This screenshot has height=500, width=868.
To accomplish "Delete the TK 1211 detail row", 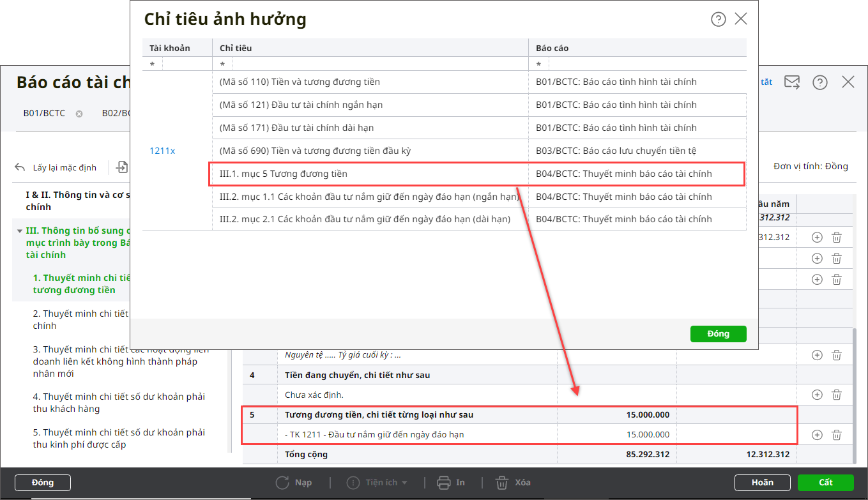I will [837, 435].
